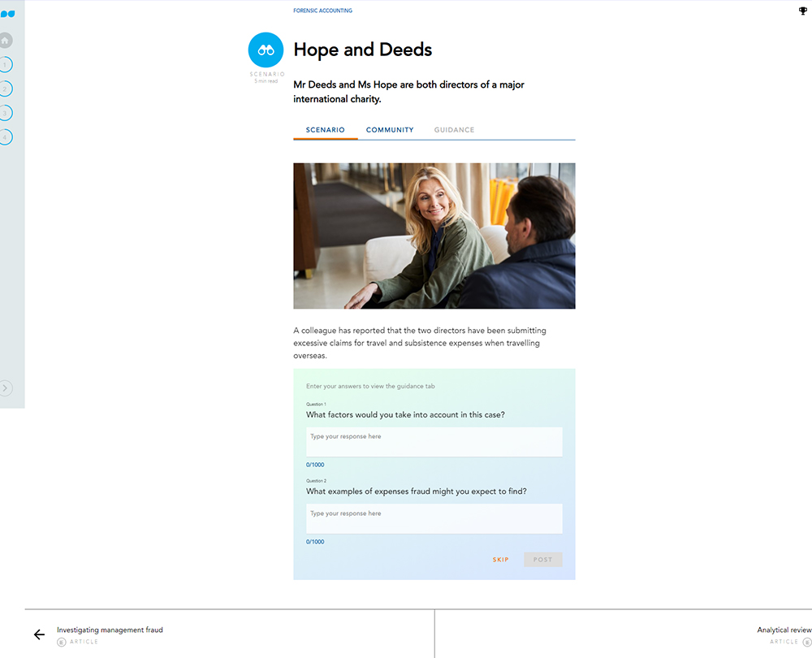Switch to the Community tab
Image resolution: width=812 pixels, height=658 pixels.
click(x=390, y=130)
